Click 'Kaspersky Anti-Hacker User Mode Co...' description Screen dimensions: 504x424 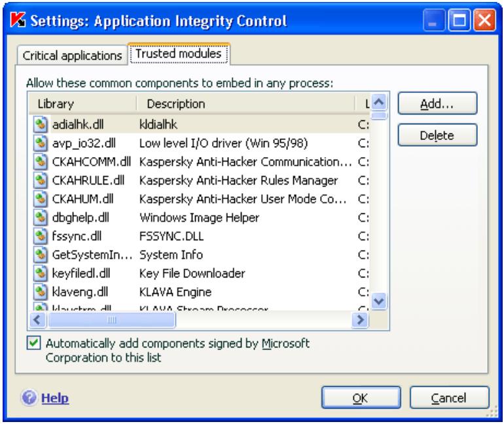click(243, 199)
